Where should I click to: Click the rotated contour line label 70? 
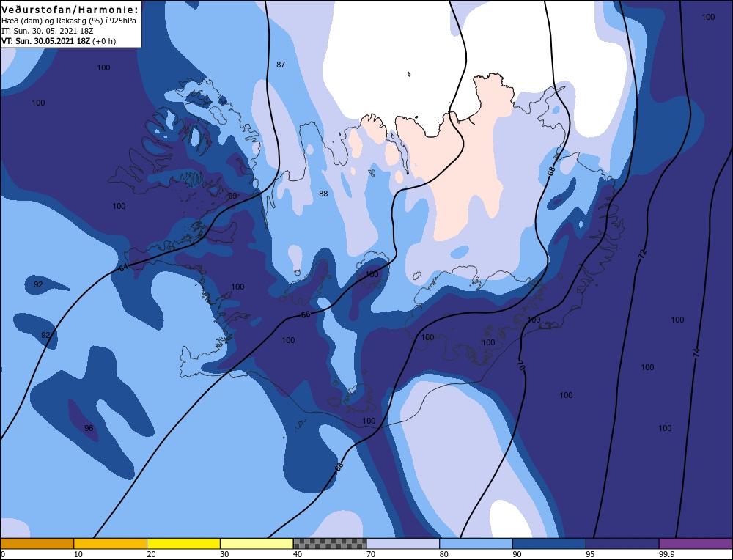coord(522,365)
